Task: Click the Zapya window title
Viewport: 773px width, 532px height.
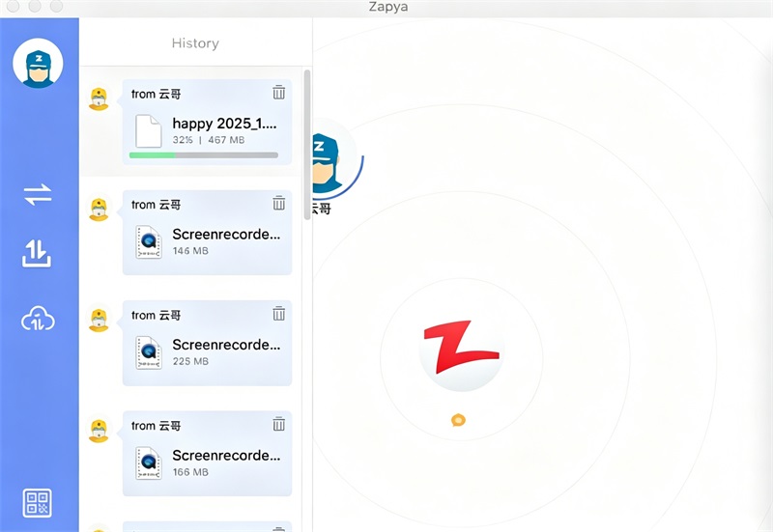Action: [388, 7]
